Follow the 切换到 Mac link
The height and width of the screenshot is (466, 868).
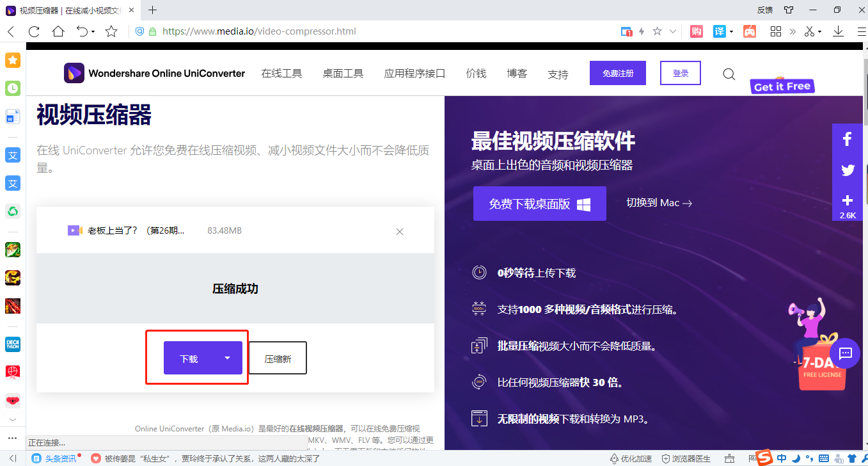tap(659, 203)
